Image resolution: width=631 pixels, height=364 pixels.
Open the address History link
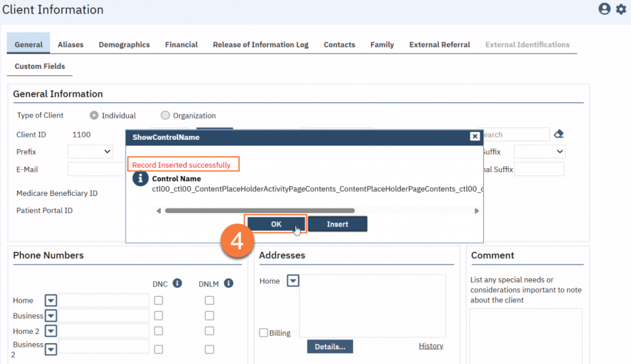pos(431,346)
